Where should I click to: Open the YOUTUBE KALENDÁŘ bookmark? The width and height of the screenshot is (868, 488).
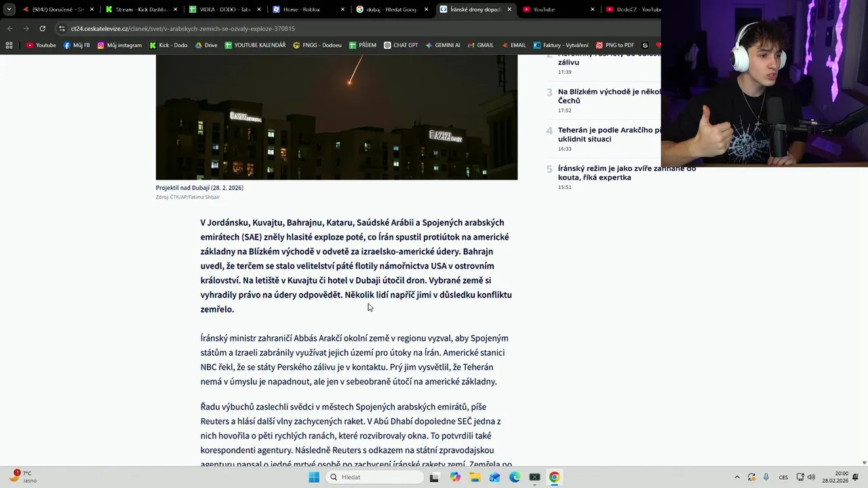pyautogui.click(x=255, y=45)
